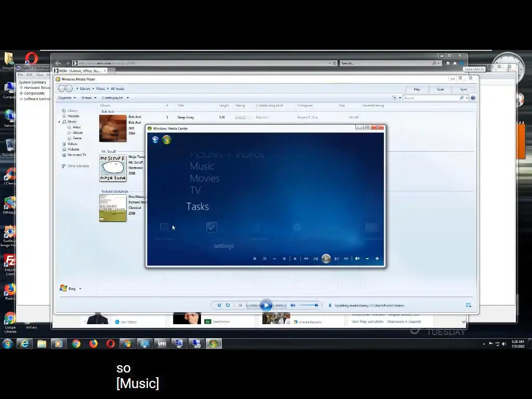Image resolution: width=532 pixels, height=399 pixels.
Task: Click Bob Acri album cover thumbnail
Action: tap(113, 128)
